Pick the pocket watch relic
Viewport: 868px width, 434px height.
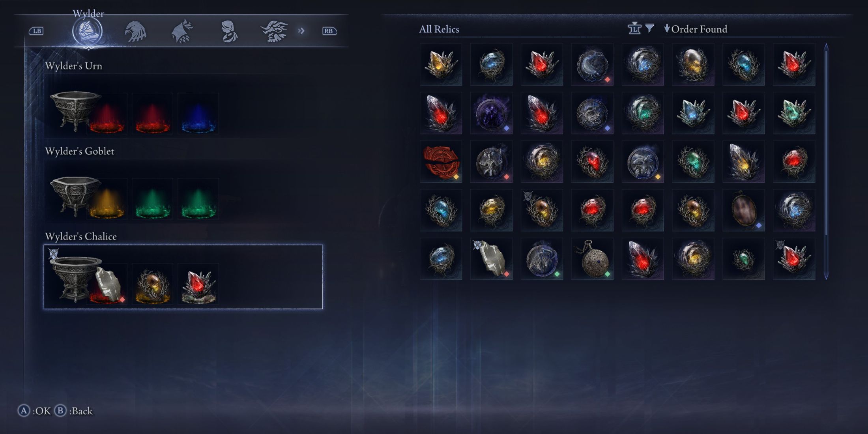pyautogui.click(x=592, y=259)
